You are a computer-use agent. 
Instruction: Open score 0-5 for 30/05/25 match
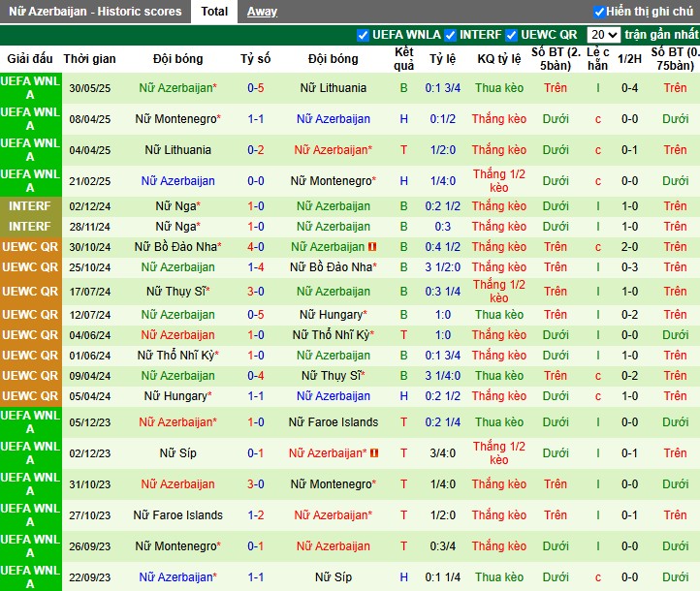pos(256,88)
